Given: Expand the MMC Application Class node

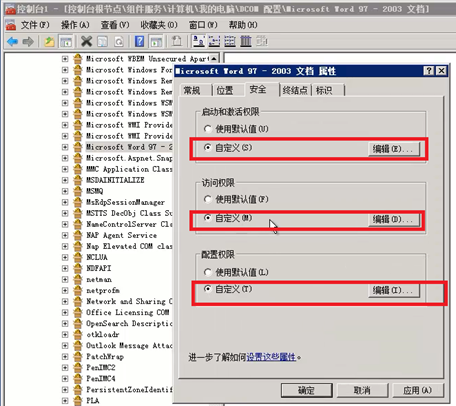Looking at the screenshot, I should pyautogui.click(x=65, y=169).
